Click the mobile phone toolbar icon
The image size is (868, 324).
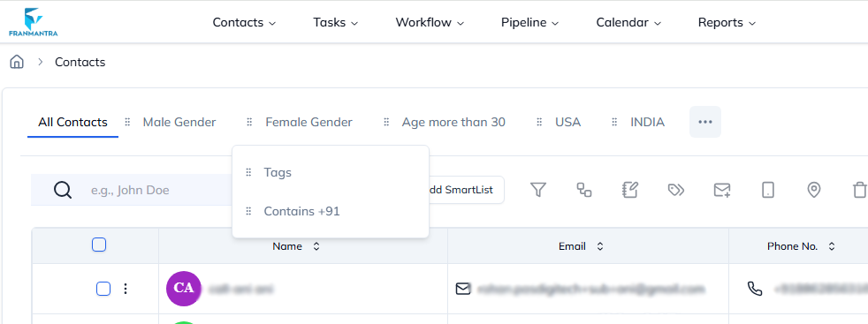click(x=768, y=190)
